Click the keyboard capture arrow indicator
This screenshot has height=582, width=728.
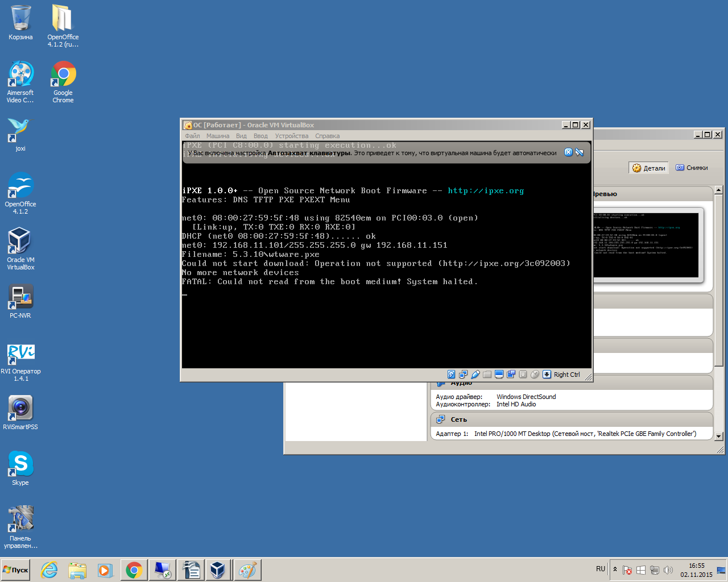[x=547, y=375]
